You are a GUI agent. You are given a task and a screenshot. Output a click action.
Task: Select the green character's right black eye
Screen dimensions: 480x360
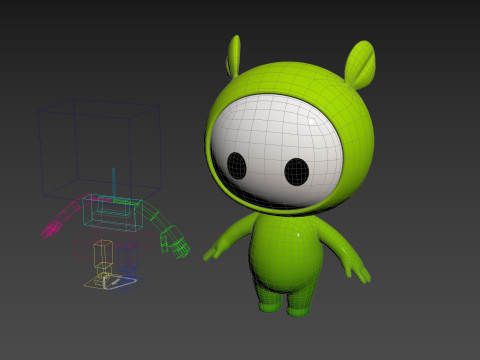click(296, 172)
